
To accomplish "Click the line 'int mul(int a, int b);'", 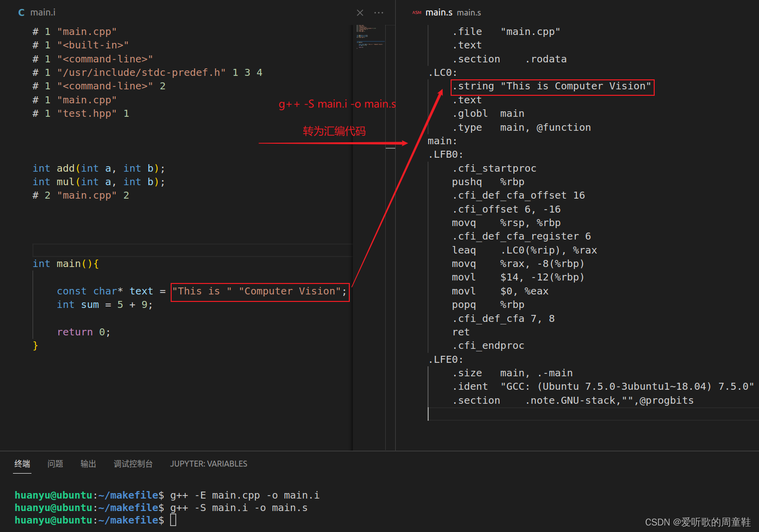I will pyautogui.click(x=99, y=182).
